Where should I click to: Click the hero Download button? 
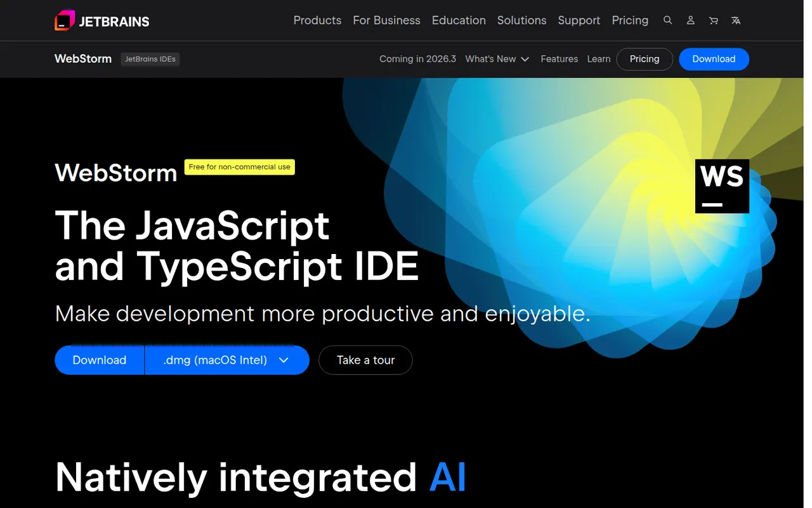(100, 360)
